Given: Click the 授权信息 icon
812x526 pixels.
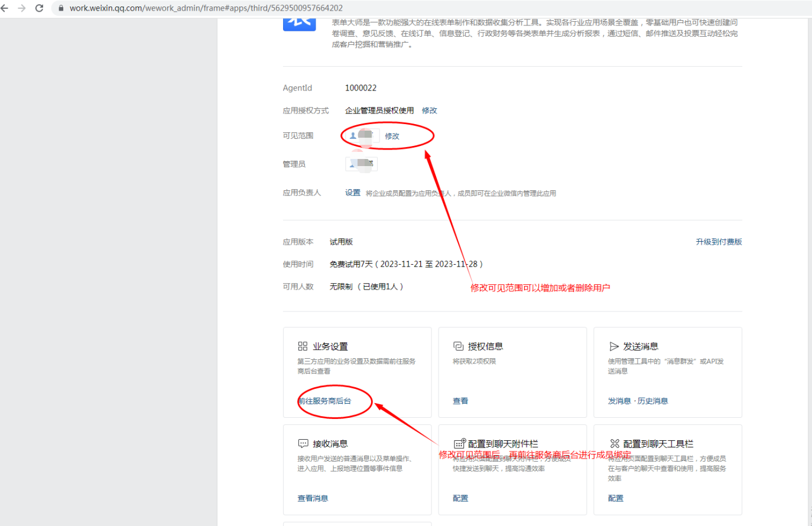Looking at the screenshot, I should point(458,346).
